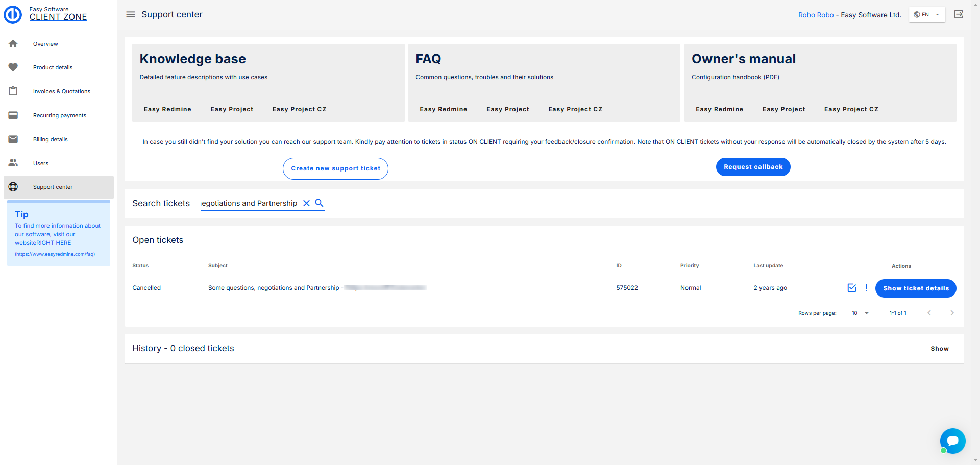
Task: Click Create new support ticket button
Action: click(335, 168)
